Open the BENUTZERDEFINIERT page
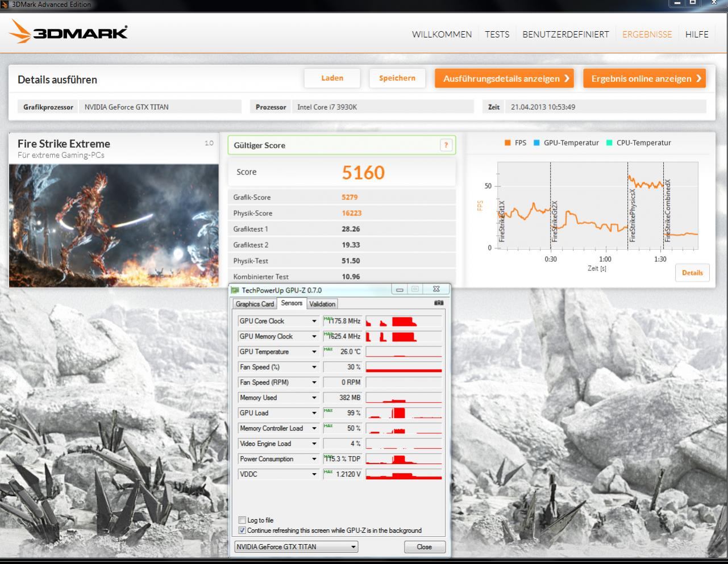 565,34
